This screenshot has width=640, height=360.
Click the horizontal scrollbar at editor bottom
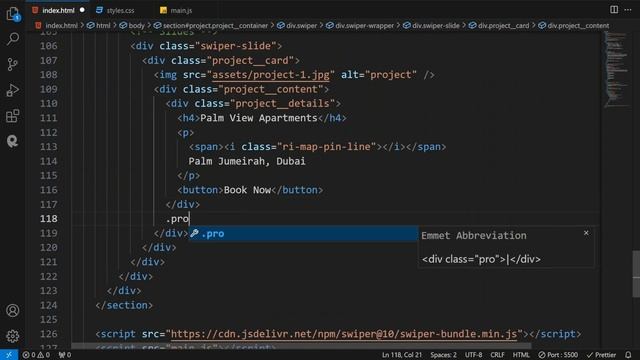(x=301, y=346)
